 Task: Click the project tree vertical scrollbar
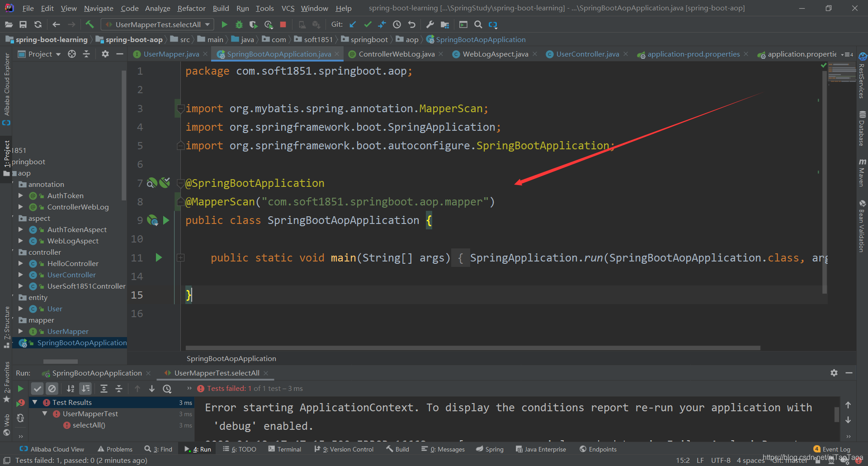[x=124, y=135]
